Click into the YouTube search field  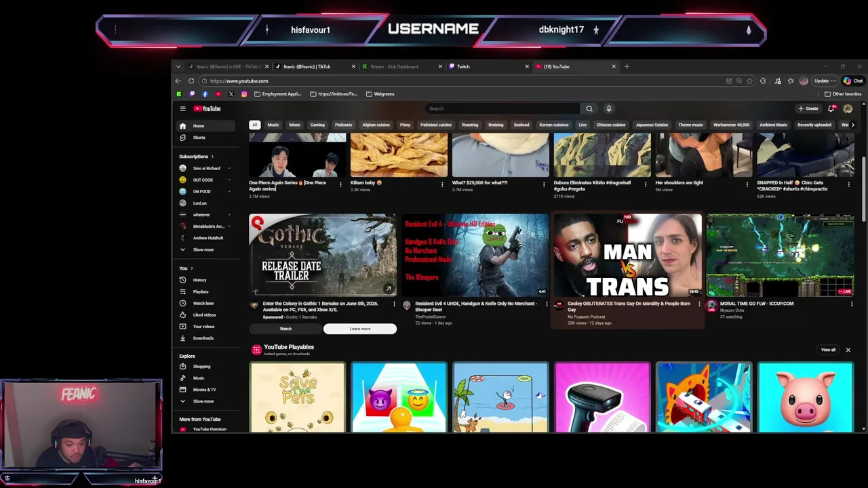(x=502, y=108)
